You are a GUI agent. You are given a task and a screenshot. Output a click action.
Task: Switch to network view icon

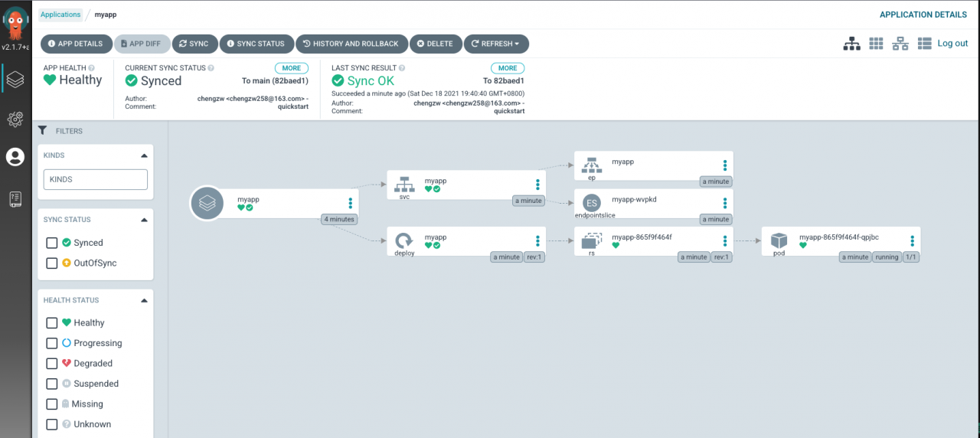coord(900,44)
